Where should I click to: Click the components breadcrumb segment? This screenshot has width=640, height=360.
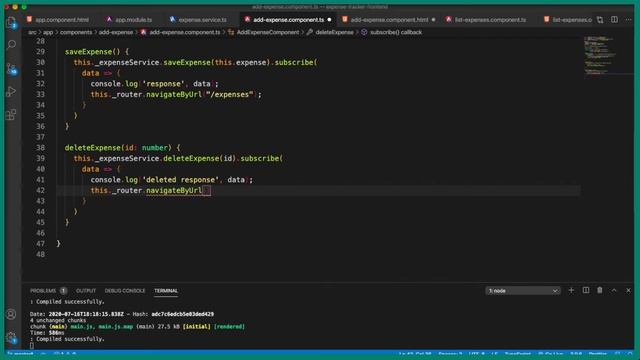(x=76, y=32)
